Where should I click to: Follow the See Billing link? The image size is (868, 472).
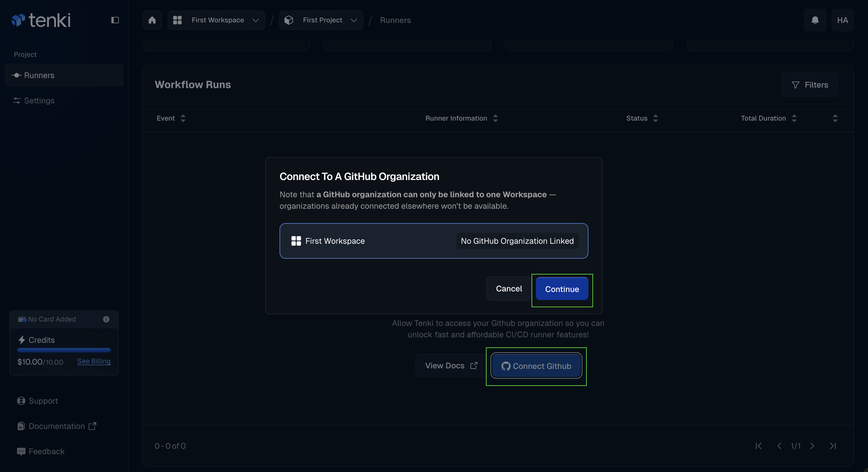[94, 361]
